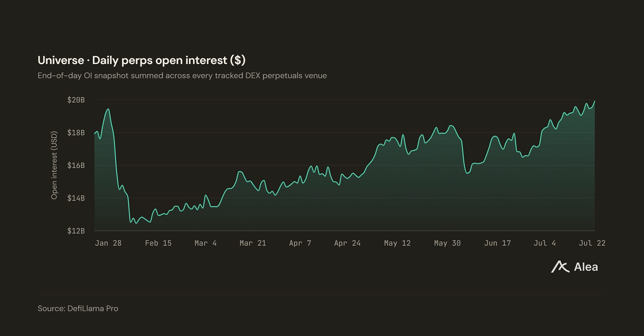Click the "Jun 17" date label
The height and width of the screenshot is (336, 644).
pos(498,243)
